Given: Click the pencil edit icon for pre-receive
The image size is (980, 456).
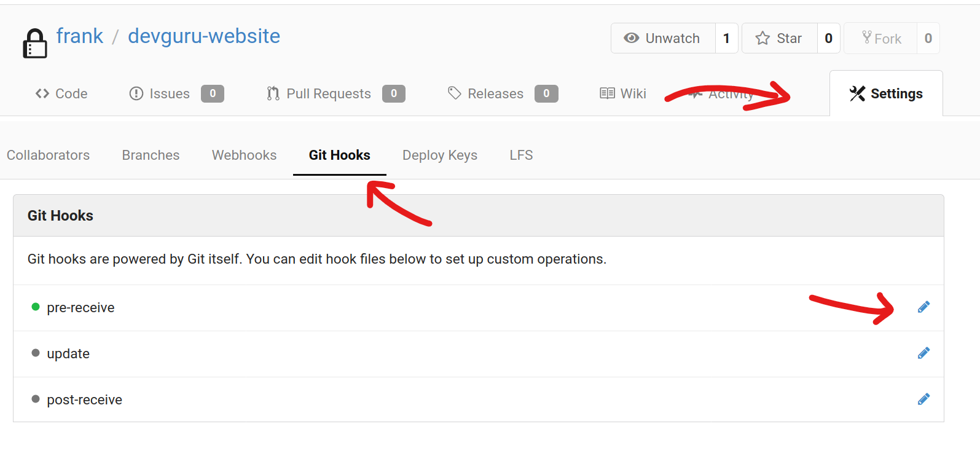Looking at the screenshot, I should (923, 307).
